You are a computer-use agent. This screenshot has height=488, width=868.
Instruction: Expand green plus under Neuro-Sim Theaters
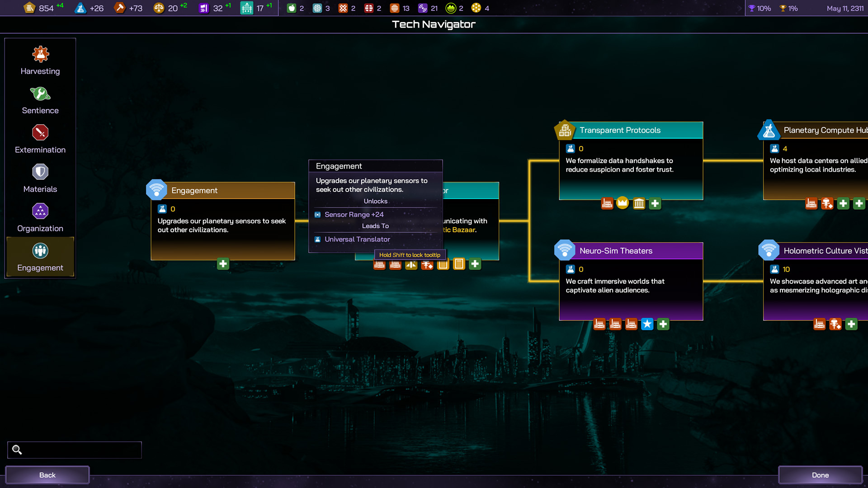[663, 324]
